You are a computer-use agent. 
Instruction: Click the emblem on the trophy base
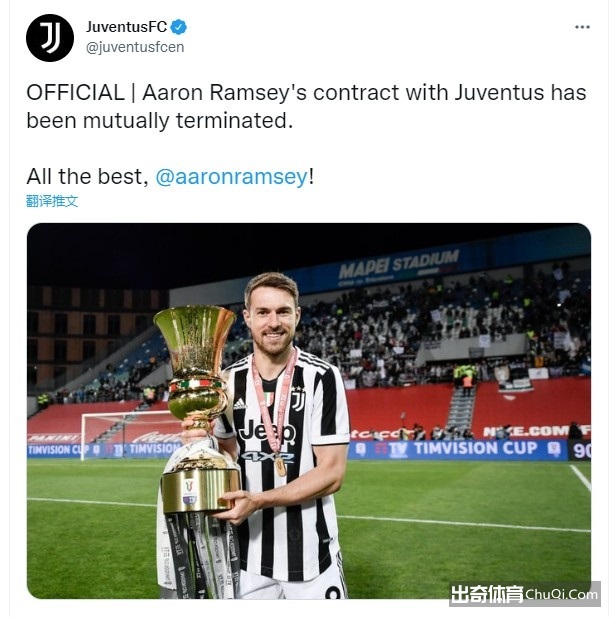pos(190,492)
